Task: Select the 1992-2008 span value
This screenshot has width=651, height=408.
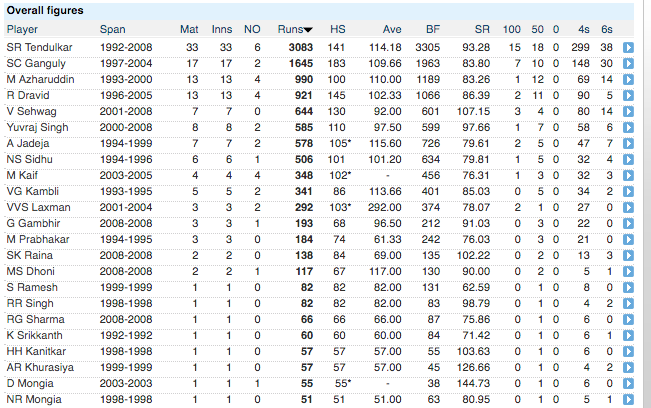Action: coord(126,47)
